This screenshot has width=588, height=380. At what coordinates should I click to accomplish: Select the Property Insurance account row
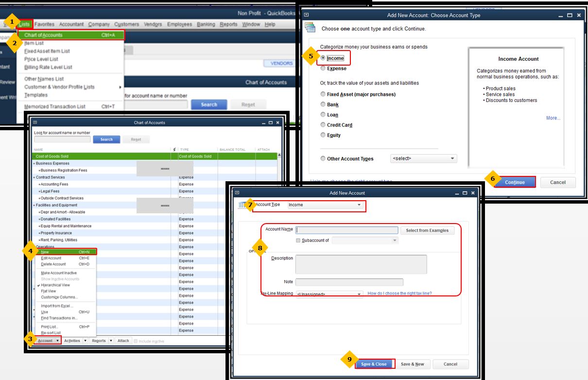click(x=155, y=233)
